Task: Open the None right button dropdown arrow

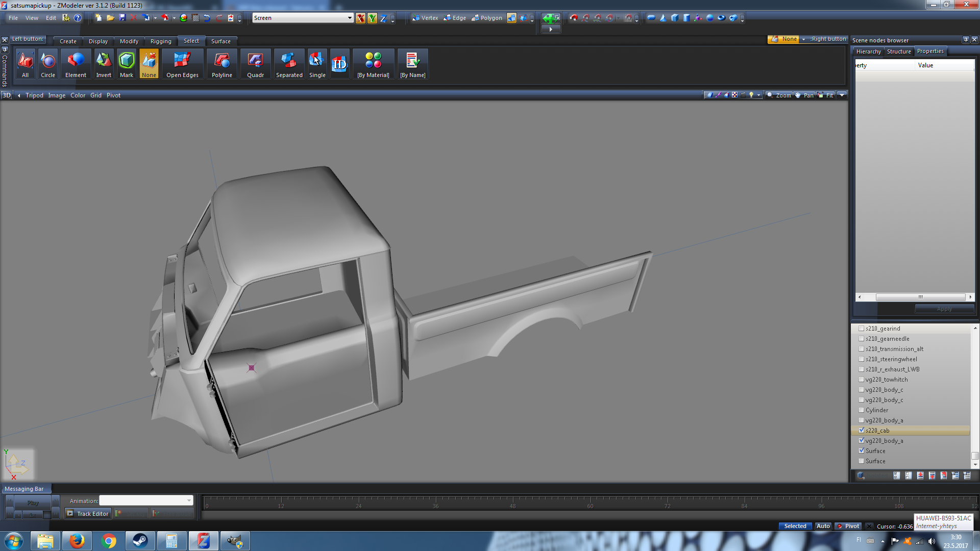Action: [x=803, y=39]
